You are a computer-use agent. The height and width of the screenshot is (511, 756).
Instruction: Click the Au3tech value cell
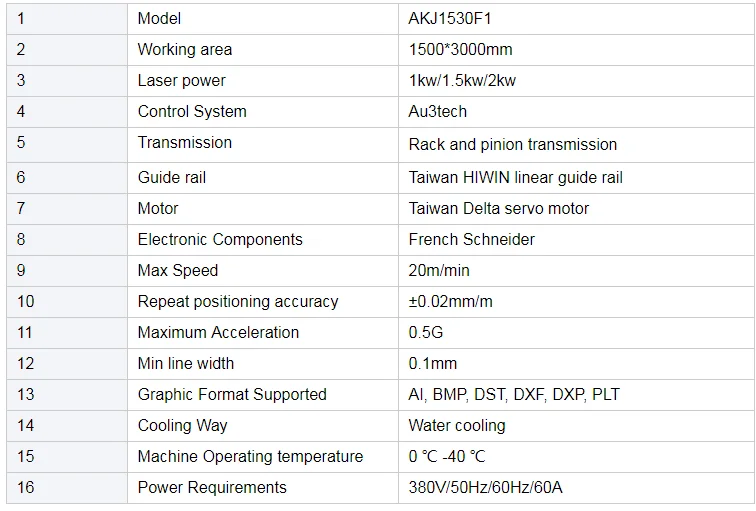(x=577, y=112)
